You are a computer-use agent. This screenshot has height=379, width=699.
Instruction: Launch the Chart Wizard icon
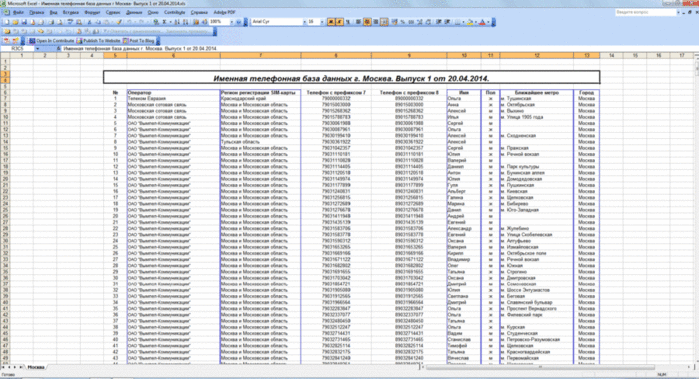195,22
